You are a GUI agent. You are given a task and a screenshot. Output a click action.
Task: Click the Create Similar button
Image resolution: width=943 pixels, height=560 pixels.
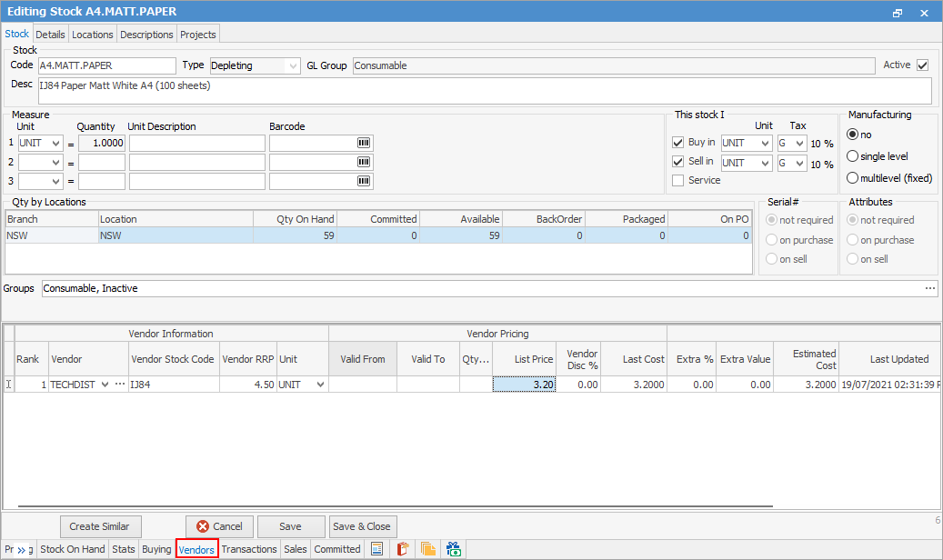pyautogui.click(x=100, y=526)
